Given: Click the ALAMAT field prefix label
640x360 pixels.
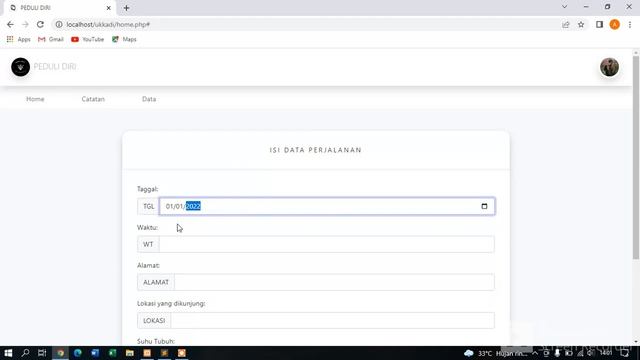Looking at the screenshot, I should point(156,282).
